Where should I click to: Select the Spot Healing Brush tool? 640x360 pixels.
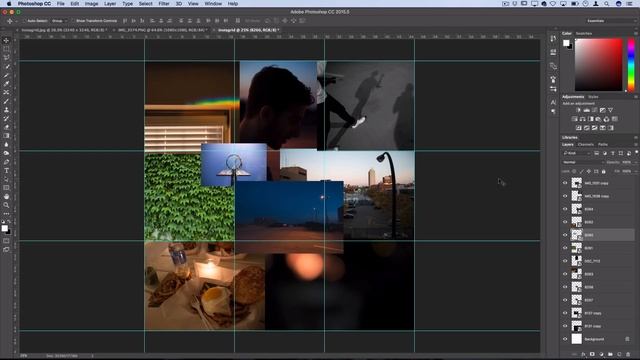pyautogui.click(x=6, y=93)
